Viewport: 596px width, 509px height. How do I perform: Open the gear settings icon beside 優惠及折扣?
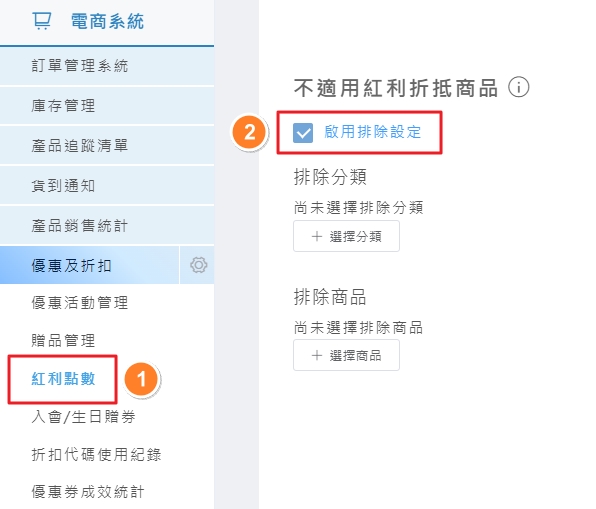(198, 265)
